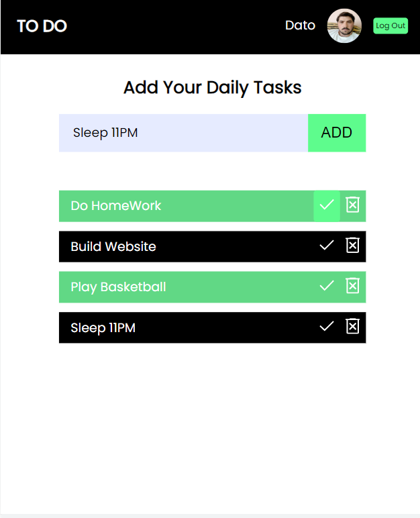Toggle completion for Play Basketball

tap(327, 286)
